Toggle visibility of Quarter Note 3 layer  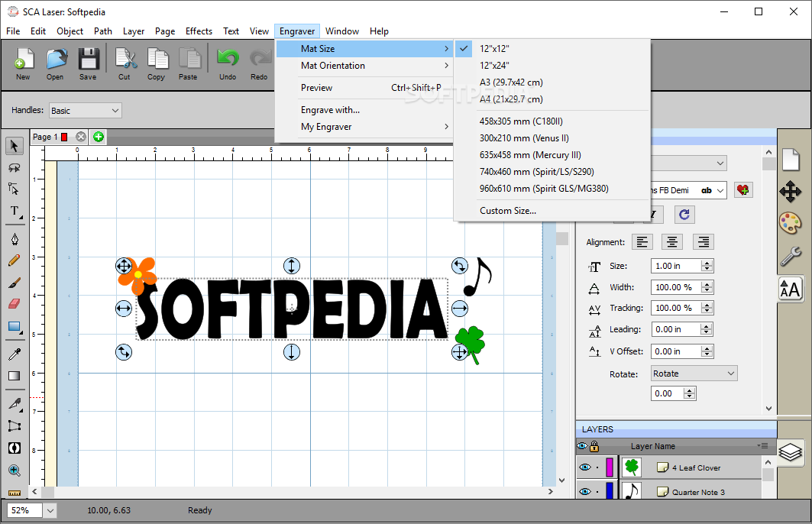584,491
